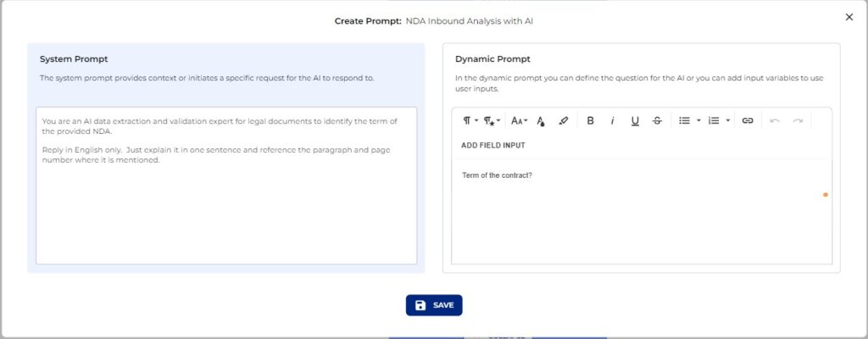Open the paragraph format dropdown
Screen dimensions: 868x339
470,120
